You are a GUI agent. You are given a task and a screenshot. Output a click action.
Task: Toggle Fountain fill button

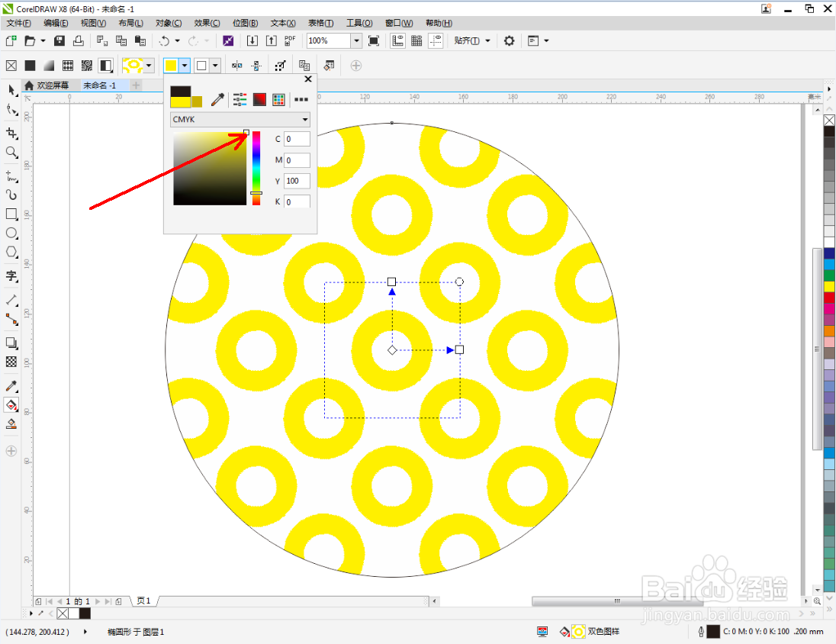49,66
